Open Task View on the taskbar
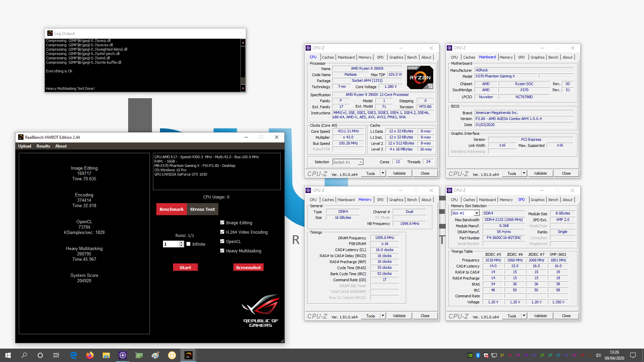Viewport: 644px width, 362px height. coord(56,355)
